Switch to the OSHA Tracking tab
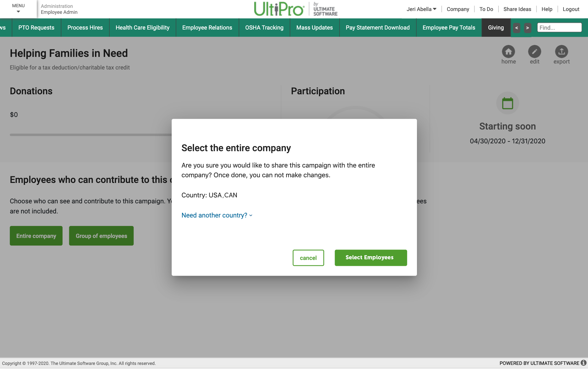Screen dimensions: 588x369 click(264, 27)
